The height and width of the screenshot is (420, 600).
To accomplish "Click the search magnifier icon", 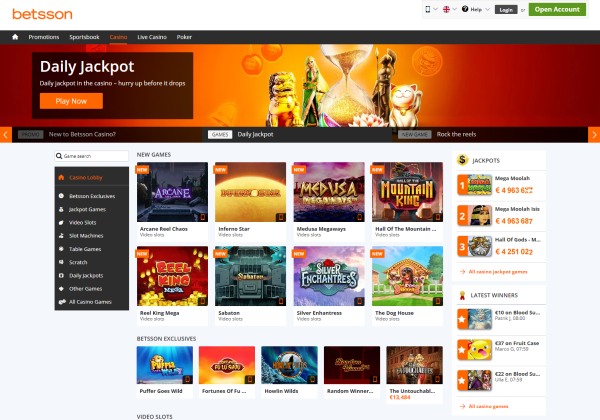I will tap(59, 156).
